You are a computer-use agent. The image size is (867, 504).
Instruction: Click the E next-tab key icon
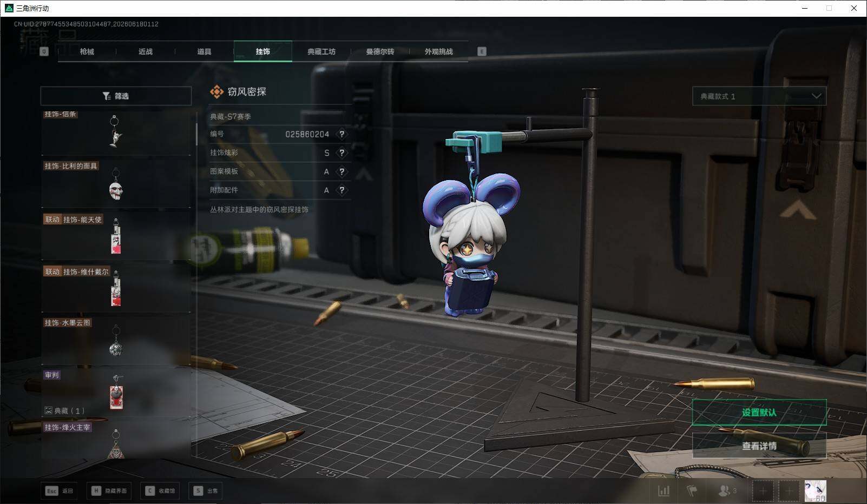(482, 51)
